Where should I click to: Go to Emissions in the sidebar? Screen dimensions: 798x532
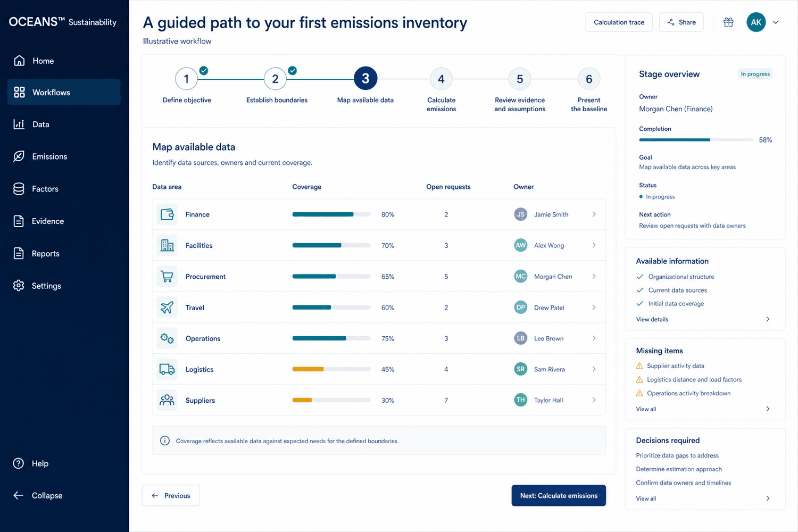pos(64,156)
